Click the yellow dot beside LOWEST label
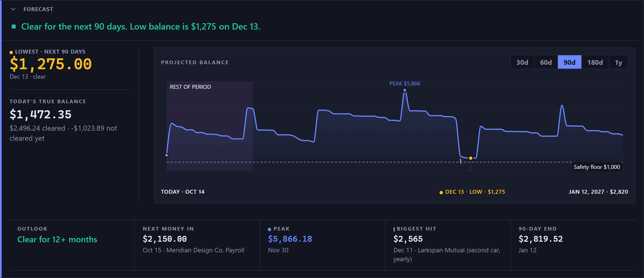This screenshot has width=644, height=278. pyautogui.click(x=11, y=52)
